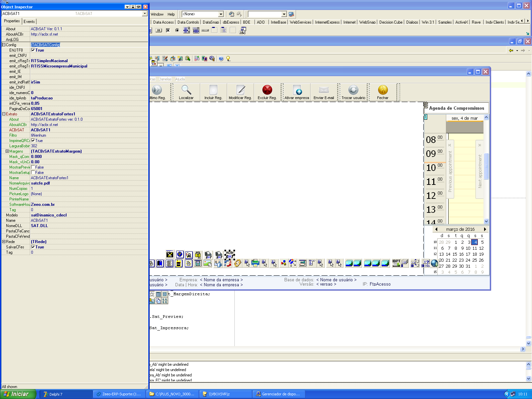Click the Iniciar start button
Screen dimensions: 532x399
(x=18, y=394)
